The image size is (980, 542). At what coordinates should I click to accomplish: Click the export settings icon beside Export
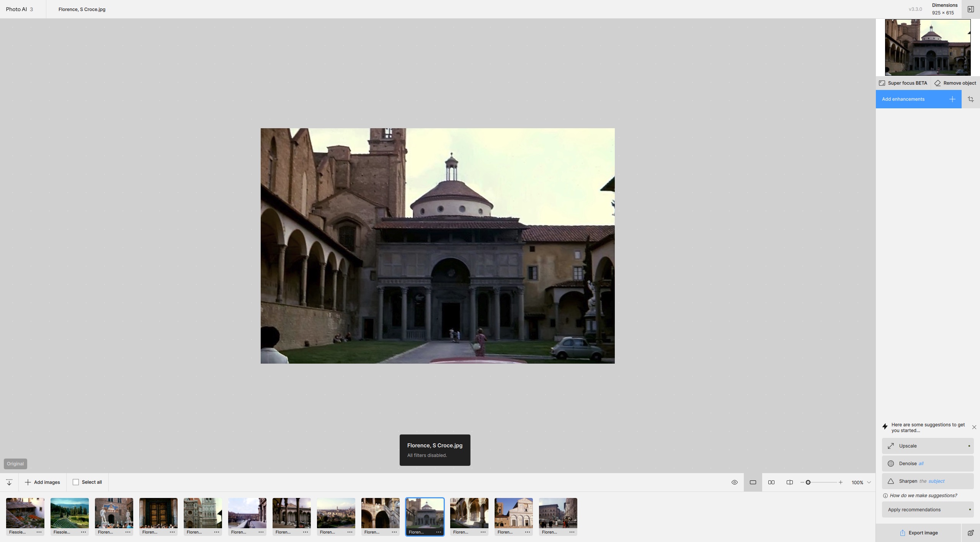tap(970, 533)
